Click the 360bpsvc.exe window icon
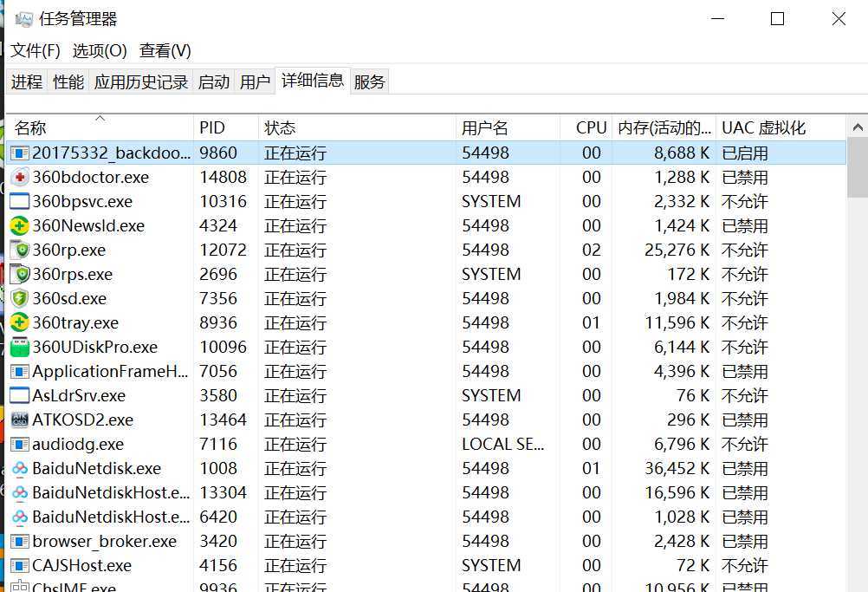This screenshot has width=868, height=592. click(x=19, y=202)
